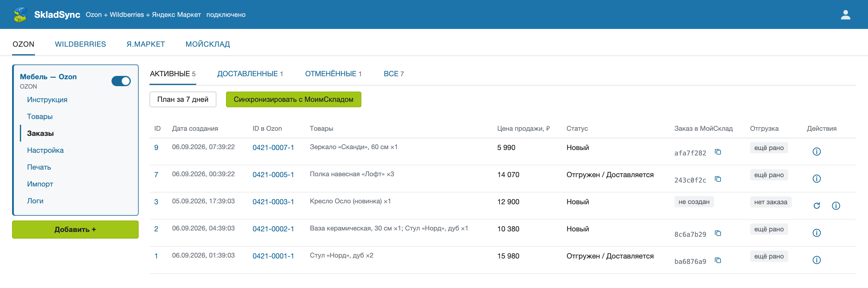Open info for order 0421-0001-1

[816, 260]
